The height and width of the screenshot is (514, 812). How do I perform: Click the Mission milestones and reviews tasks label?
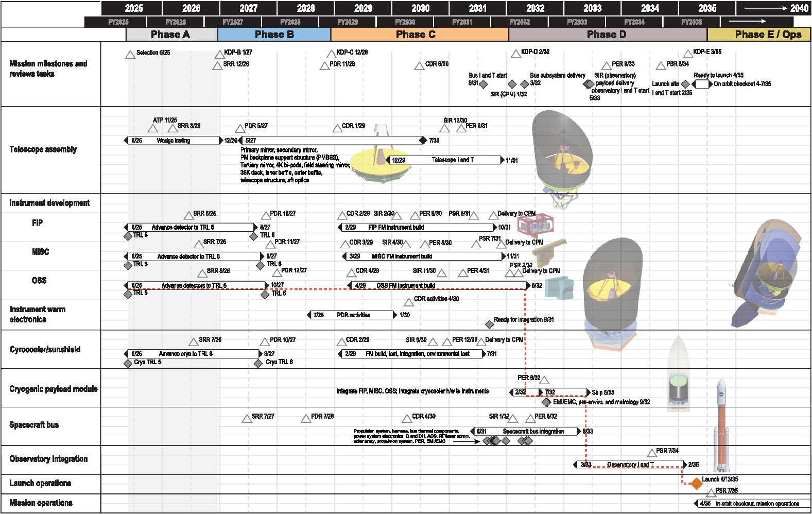tap(48, 68)
